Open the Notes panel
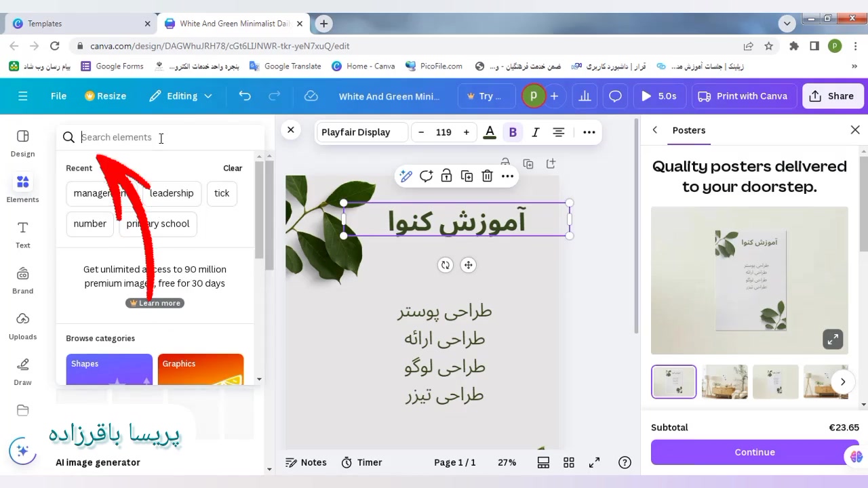 coord(307,462)
